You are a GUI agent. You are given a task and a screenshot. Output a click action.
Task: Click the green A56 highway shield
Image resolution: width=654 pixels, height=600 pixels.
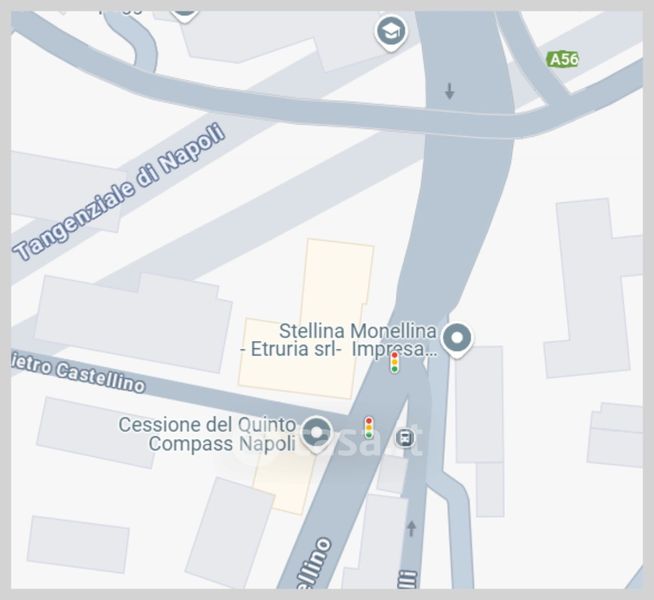pos(563,59)
